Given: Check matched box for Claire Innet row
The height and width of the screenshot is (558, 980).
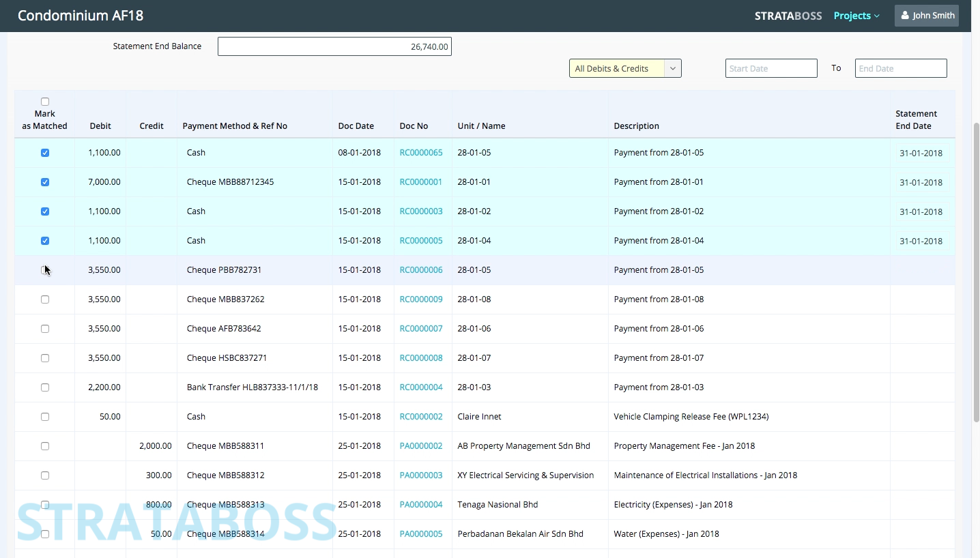Looking at the screenshot, I should [x=45, y=417].
